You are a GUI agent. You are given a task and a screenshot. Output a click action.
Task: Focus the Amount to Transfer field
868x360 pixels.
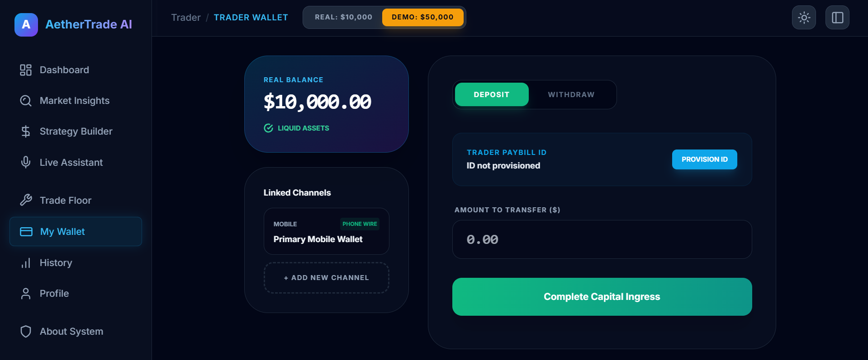(602, 239)
